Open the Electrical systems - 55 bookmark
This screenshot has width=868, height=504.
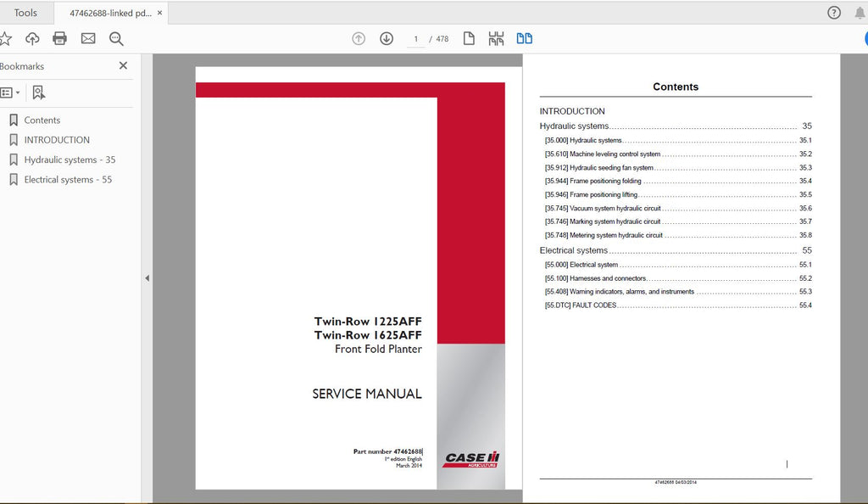coord(68,179)
